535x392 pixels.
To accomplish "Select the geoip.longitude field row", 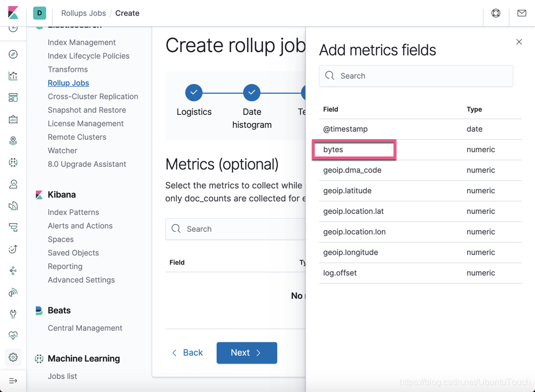I will point(420,252).
